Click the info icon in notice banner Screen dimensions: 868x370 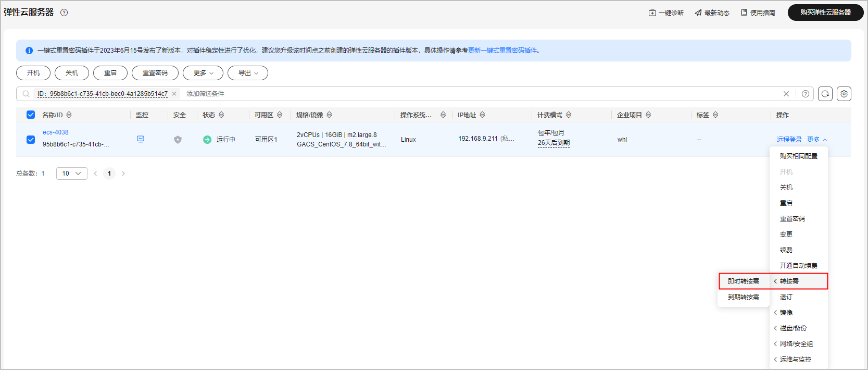point(29,51)
